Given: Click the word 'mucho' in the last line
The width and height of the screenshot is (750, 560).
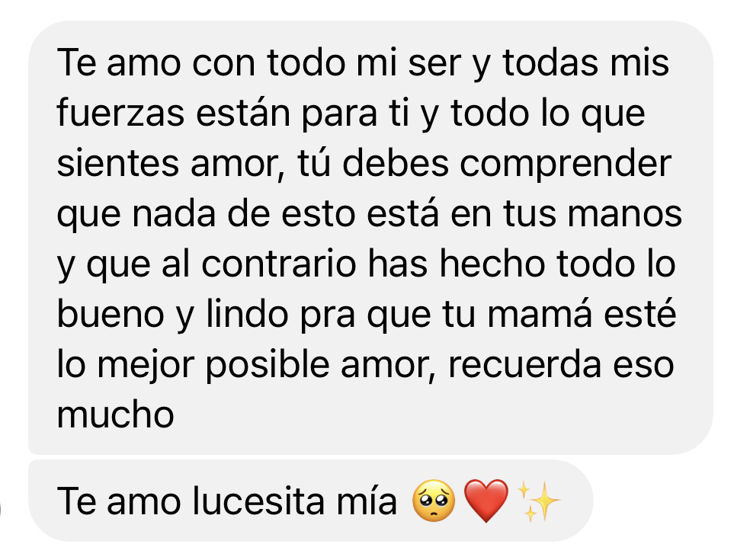Looking at the screenshot, I should click(x=115, y=414).
